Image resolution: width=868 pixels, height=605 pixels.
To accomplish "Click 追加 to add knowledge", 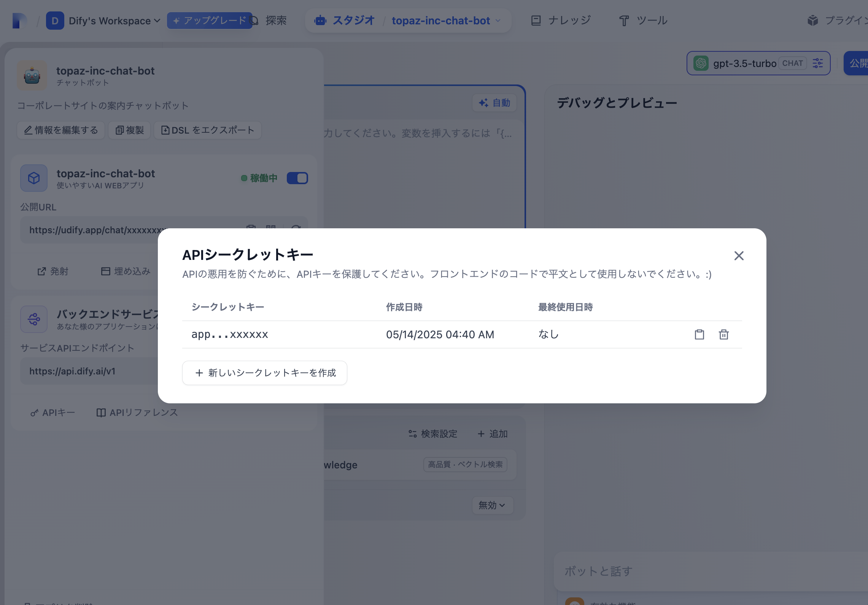I will [493, 434].
